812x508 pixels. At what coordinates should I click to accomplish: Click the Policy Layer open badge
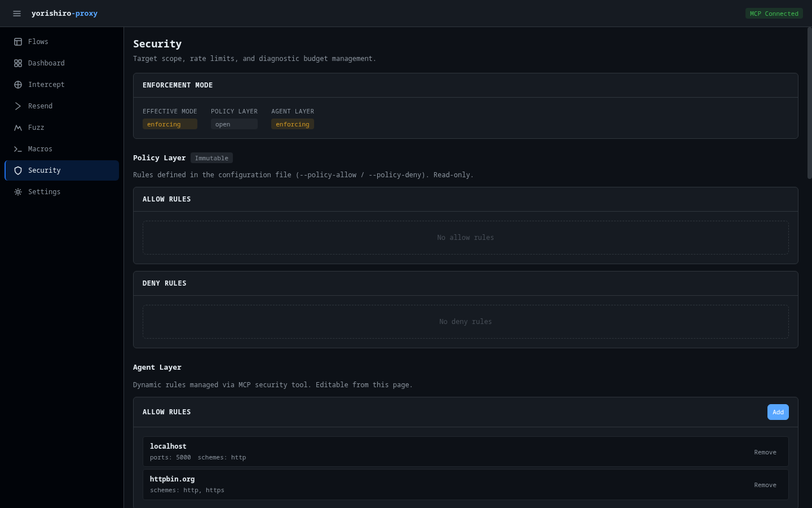coord(233,124)
